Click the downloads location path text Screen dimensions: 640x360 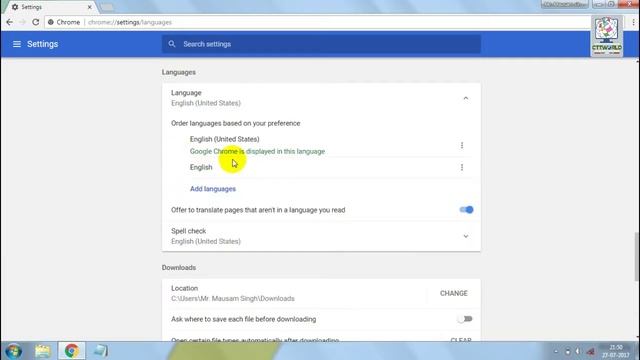pyautogui.click(x=233, y=299)
